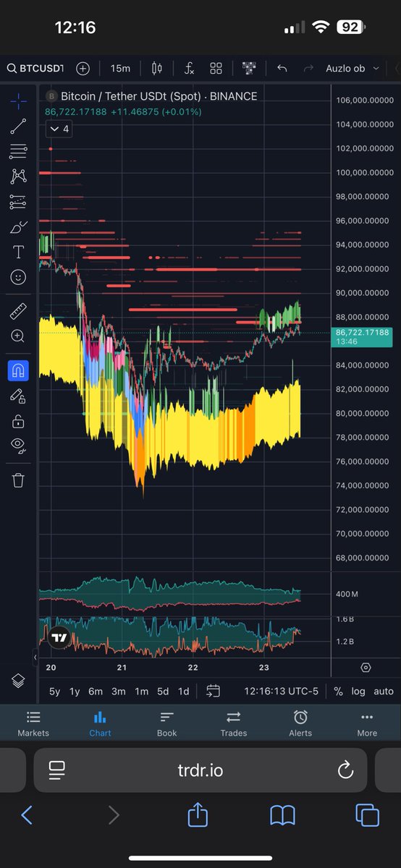401x868 pixels.
Task: Expand the collapsed indicators legend showing 4
Action: pyautogui.click(x=59, y=129)
